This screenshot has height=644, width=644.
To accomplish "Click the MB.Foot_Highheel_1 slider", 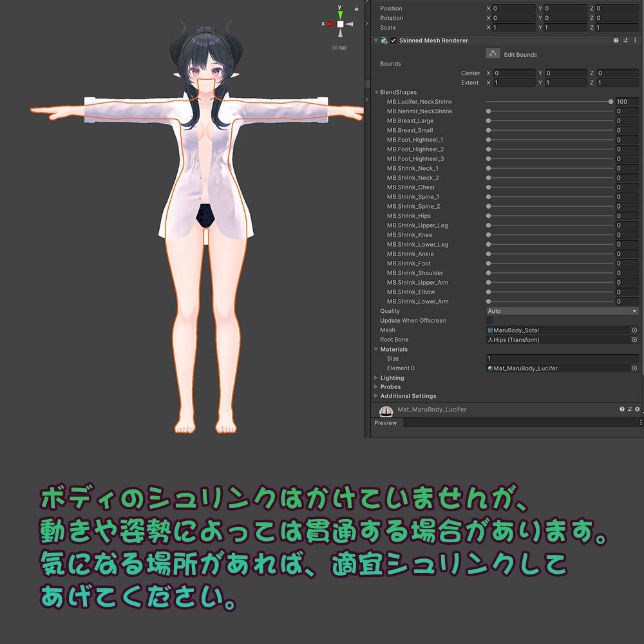I will (x=549, y=140).
